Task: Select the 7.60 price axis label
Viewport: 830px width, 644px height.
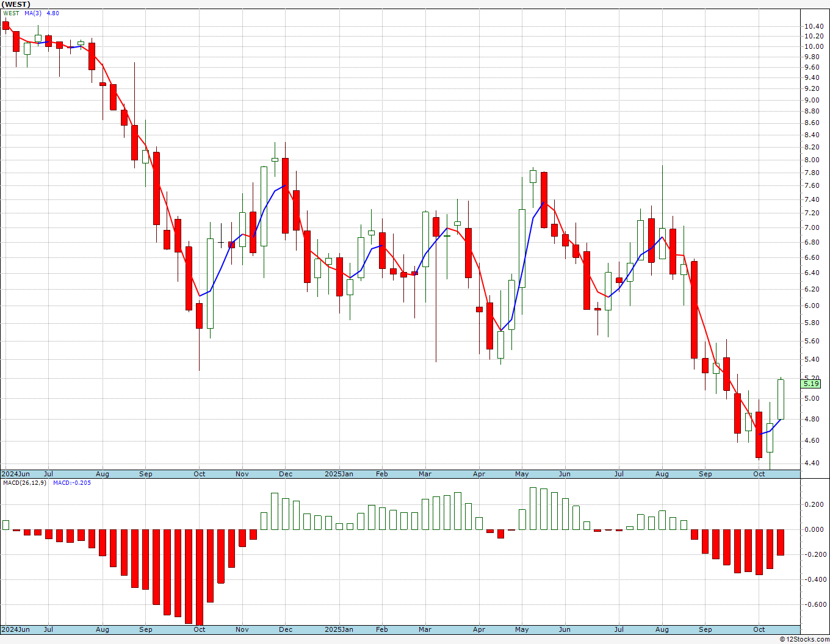Action: coord(813,186)
